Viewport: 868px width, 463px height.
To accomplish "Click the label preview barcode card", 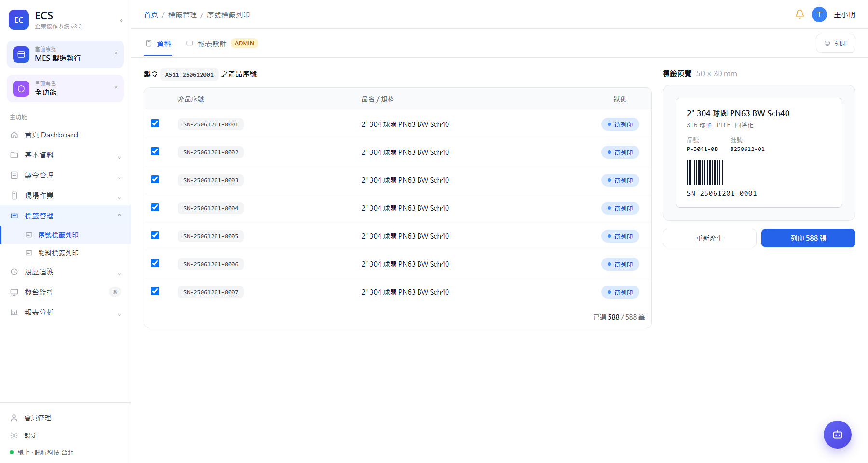I will [x=759, y=153].
